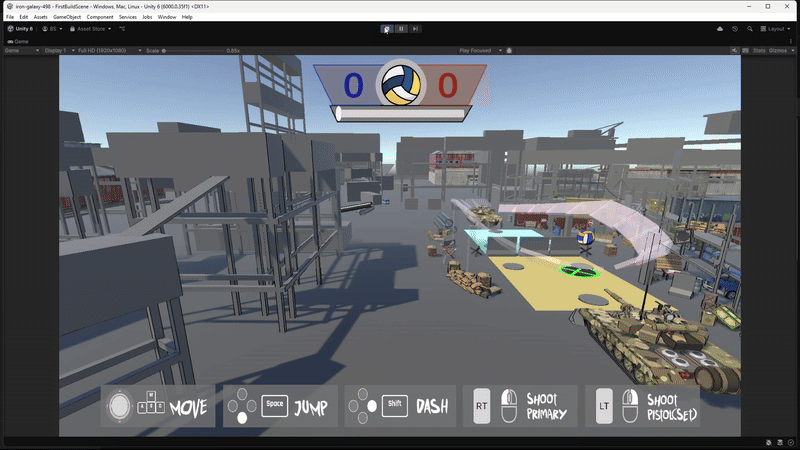
Task: Click the red team score 0
Action: pyautogui.click(x=447, y=85)
